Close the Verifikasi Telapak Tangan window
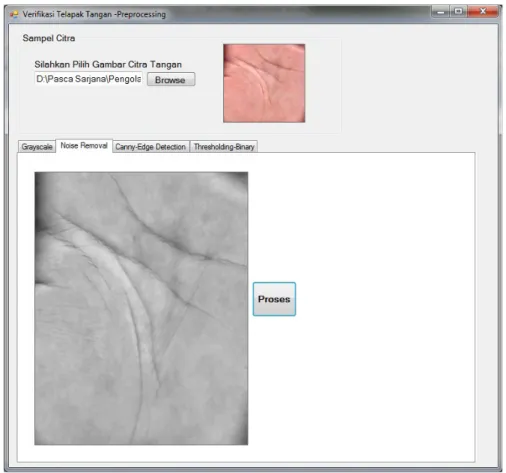The image size is (506, 473). (483, 12)
